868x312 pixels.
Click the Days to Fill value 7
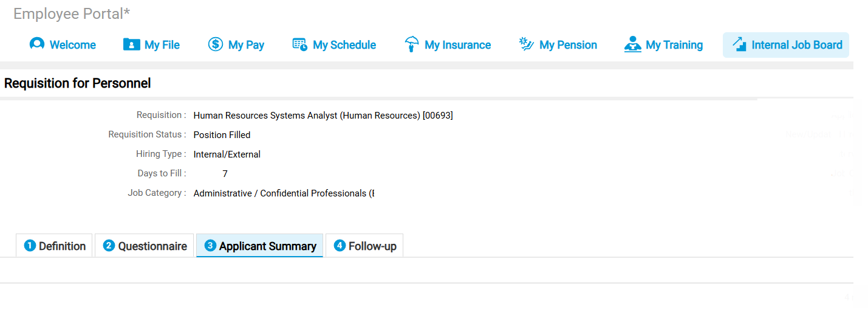click(225, 174)
